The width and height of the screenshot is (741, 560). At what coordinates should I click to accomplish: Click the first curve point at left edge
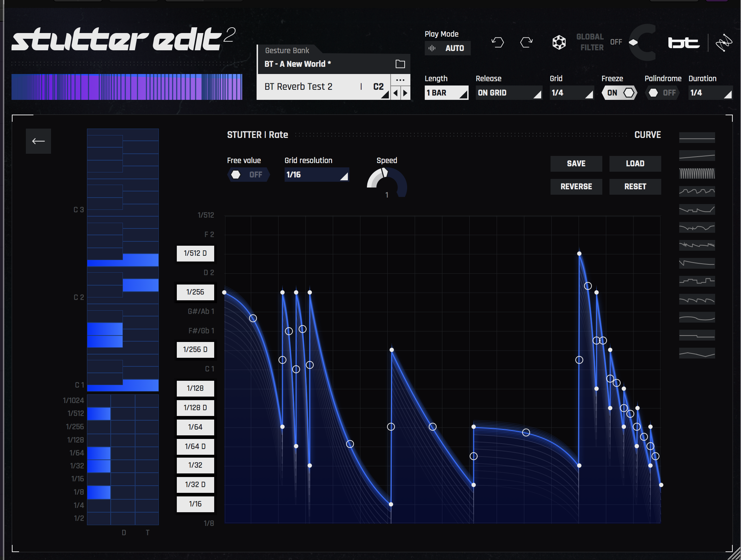[x=224, y=292]
